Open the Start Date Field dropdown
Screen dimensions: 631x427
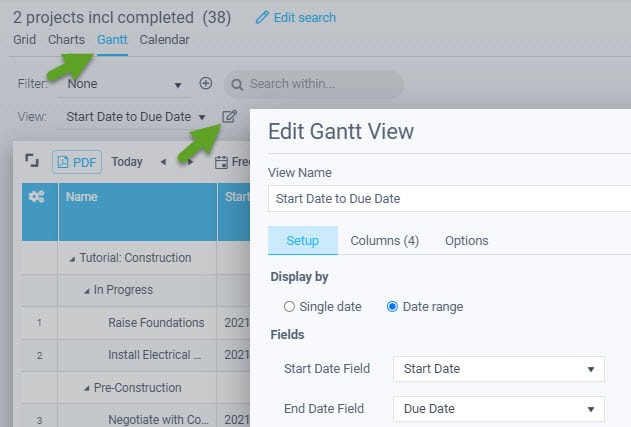point(499,369)
